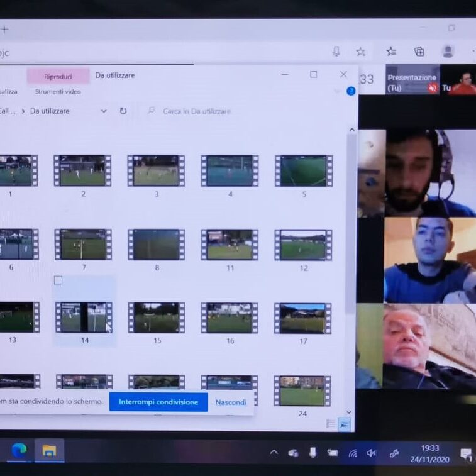The height and width of the screenshot is (476, 476).
Task: Open the Riproduci ribbon tab
Action: 58,77
